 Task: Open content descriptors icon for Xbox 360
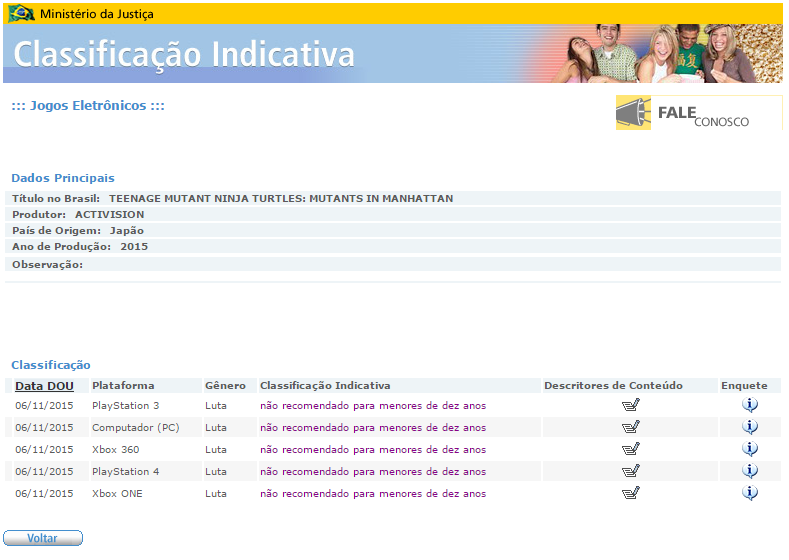pos(630,449)
